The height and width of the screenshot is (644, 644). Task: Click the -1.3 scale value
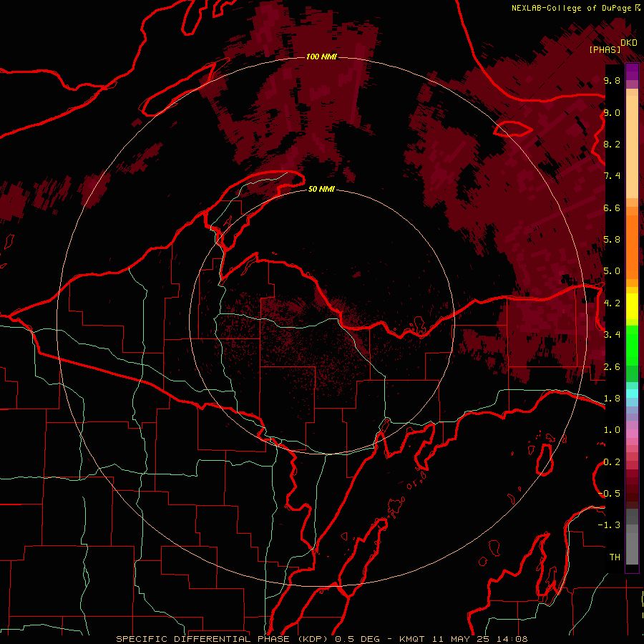pos(610,525)
